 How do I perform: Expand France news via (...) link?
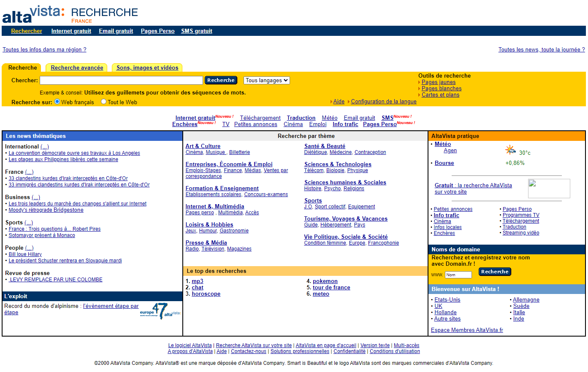(x=29, y=172)
